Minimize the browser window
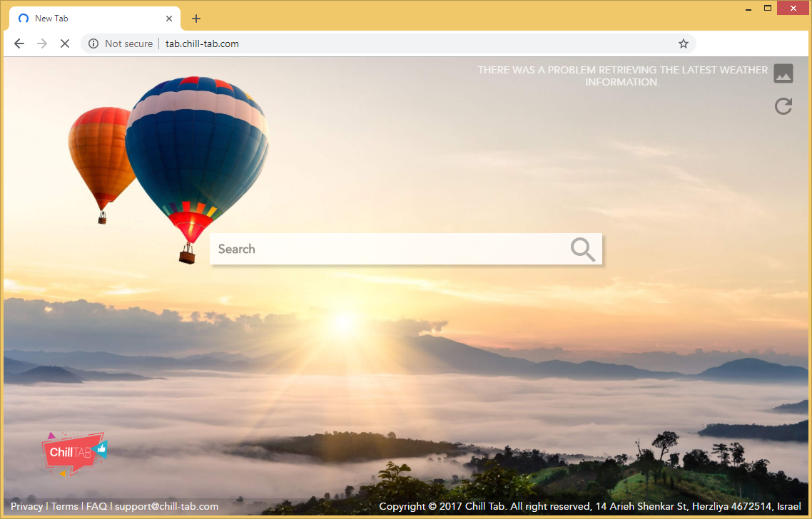Viewport: 812px width, 519px height. coord(748,9)
